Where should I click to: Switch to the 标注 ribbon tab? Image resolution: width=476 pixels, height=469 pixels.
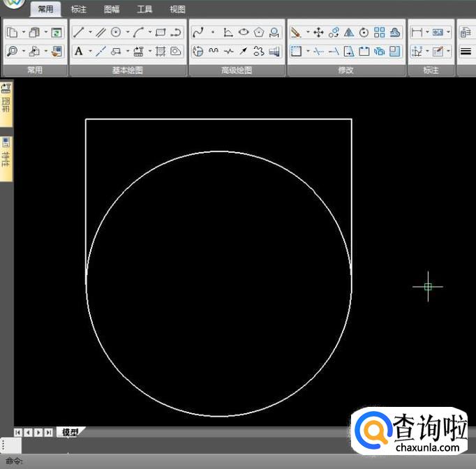tap(79, 9)
